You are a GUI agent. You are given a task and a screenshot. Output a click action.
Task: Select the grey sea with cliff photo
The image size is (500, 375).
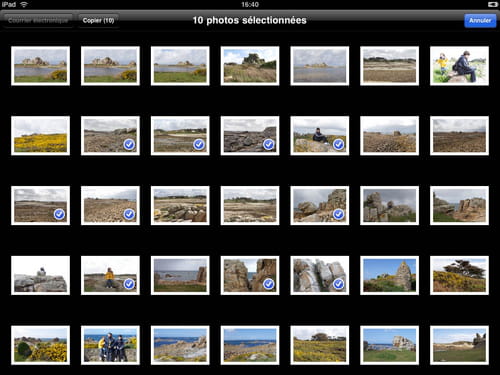click(x=180, y=275)
